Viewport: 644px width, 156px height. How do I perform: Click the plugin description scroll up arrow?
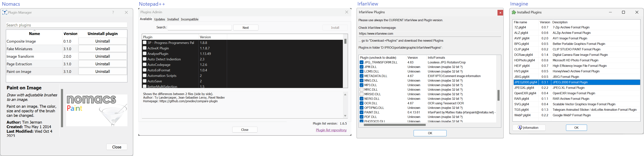pos(345,94)
